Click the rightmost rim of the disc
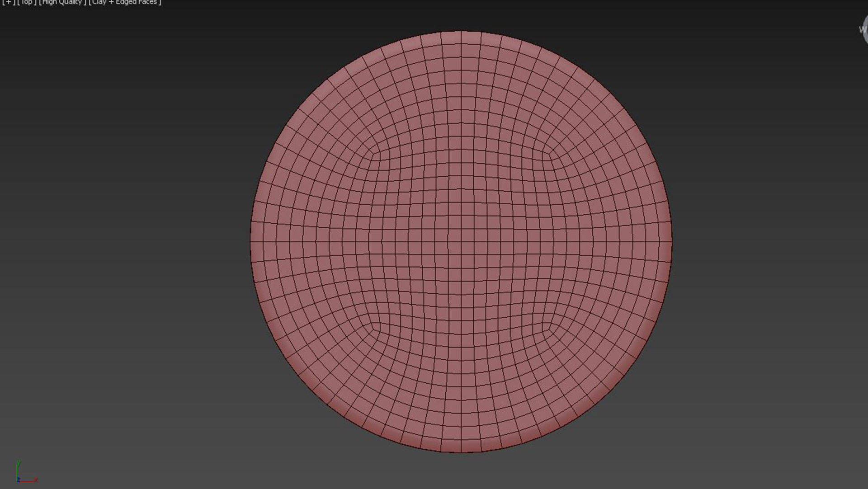 (x=671, y=241)
